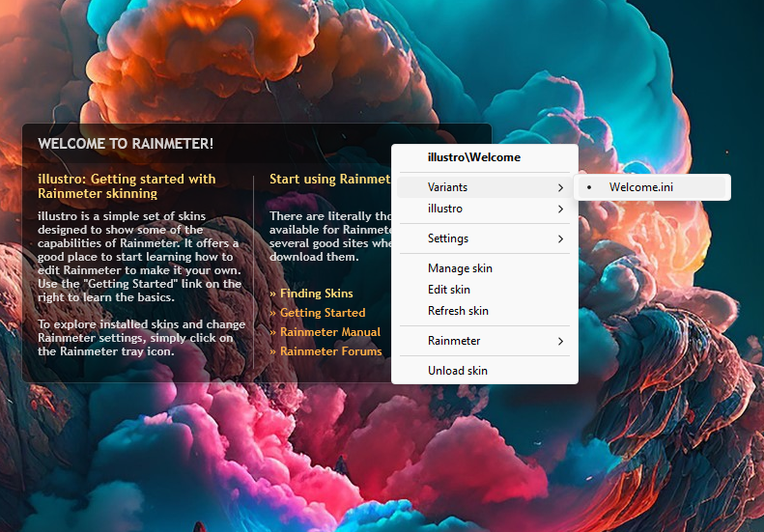This screenshot has width=764, height=532.
Task: Expand the Rainmeter chevron arrow
Action: (x=560, y=341)
